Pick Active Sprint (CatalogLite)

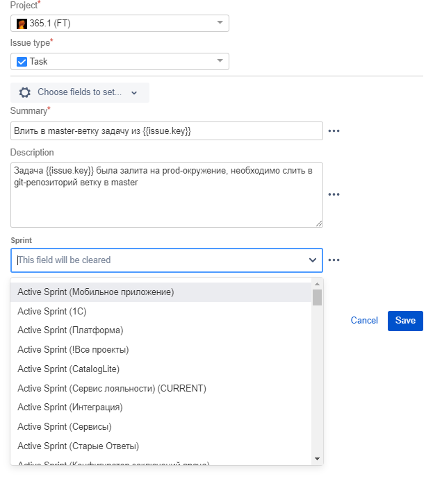[69, 369]
